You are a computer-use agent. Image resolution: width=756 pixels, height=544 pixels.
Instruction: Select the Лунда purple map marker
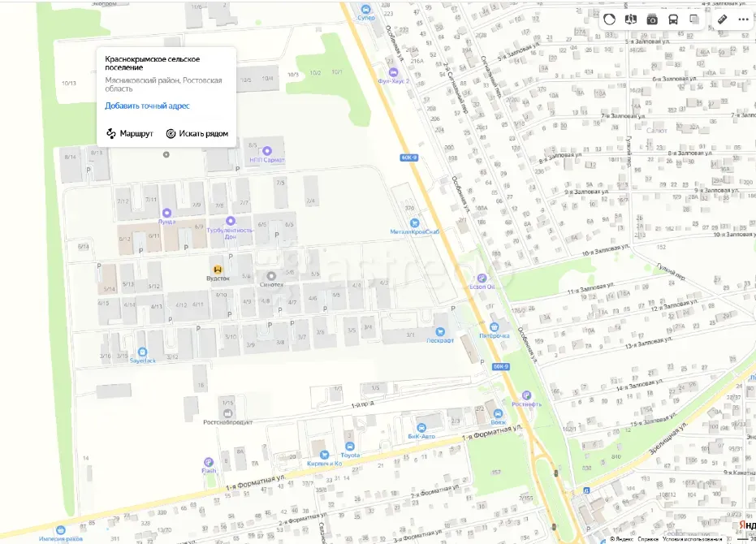tap(166, 213)
